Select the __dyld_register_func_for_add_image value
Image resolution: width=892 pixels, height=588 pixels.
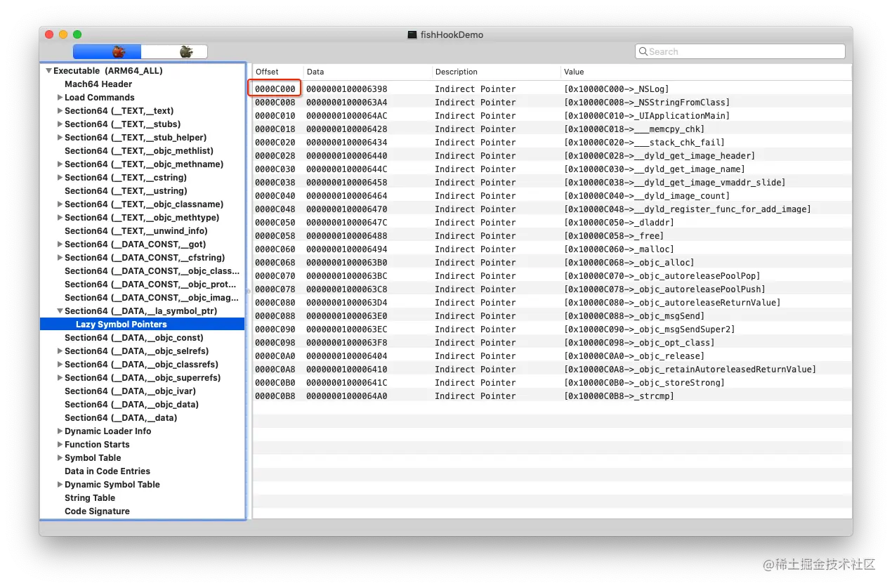688,209
